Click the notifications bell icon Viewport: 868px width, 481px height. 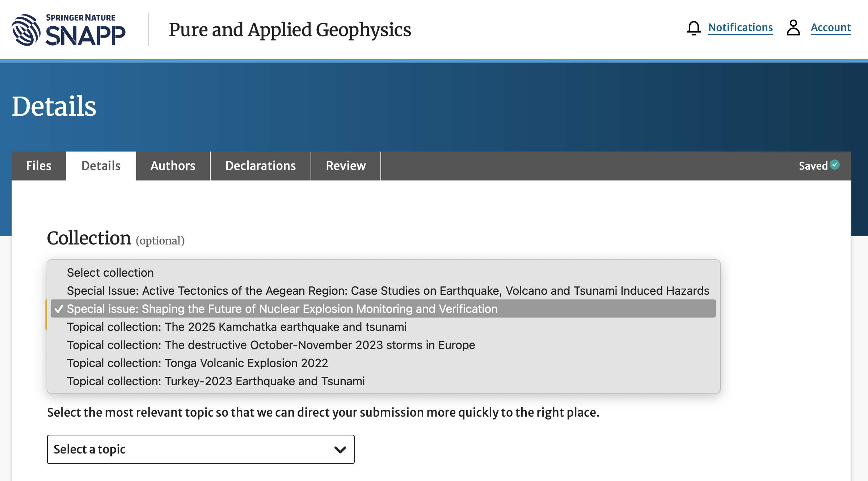tap(693, 28)
